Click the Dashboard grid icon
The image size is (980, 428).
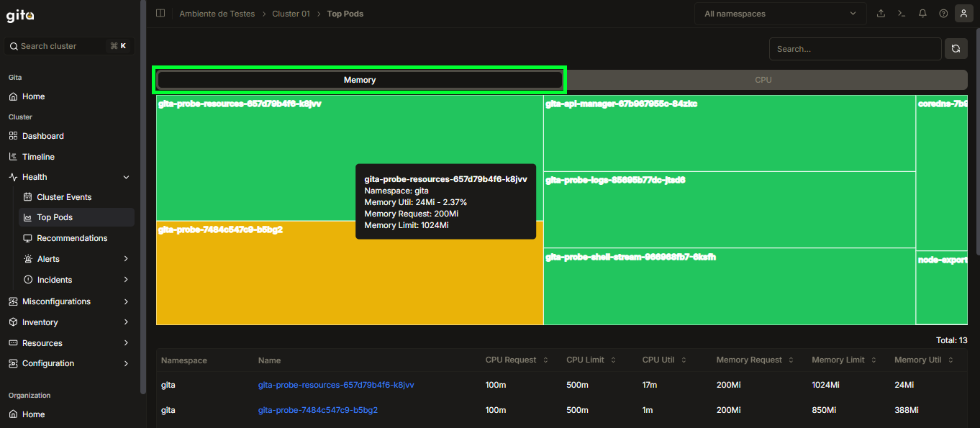pos(14,136)
